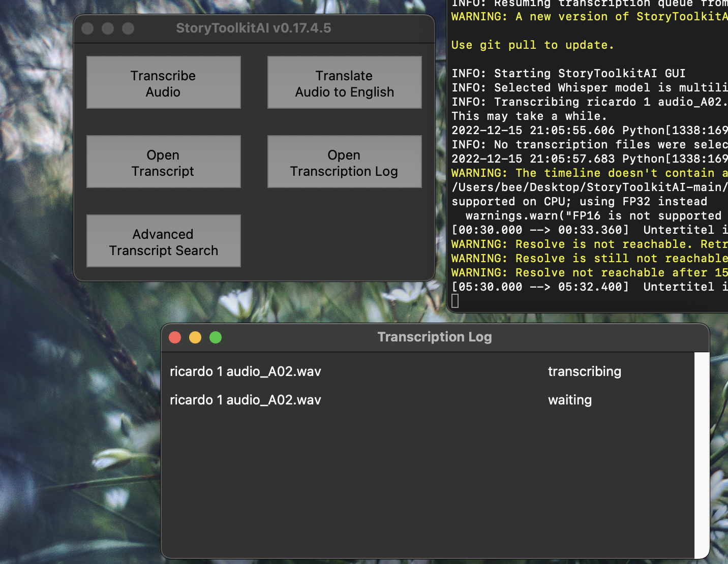Launch Advanced Transcript Search
Image resolution: width=728 pixels, height=564 pixels.
tap(163, 241)
